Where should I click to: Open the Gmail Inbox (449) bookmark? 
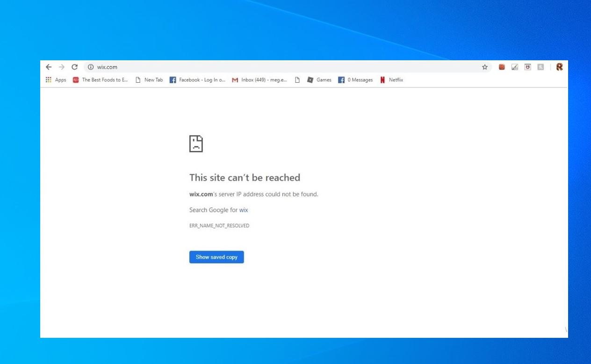[x=259, y=80]
